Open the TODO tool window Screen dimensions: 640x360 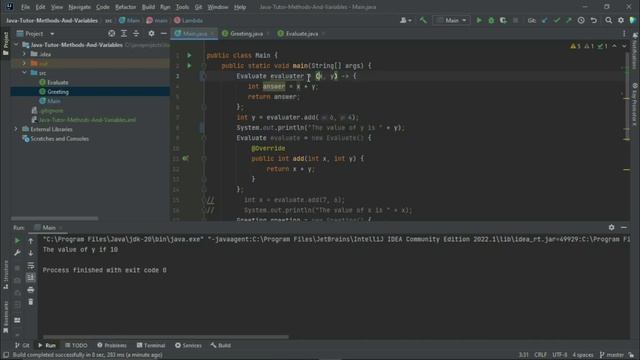click(x=76, y=345)
